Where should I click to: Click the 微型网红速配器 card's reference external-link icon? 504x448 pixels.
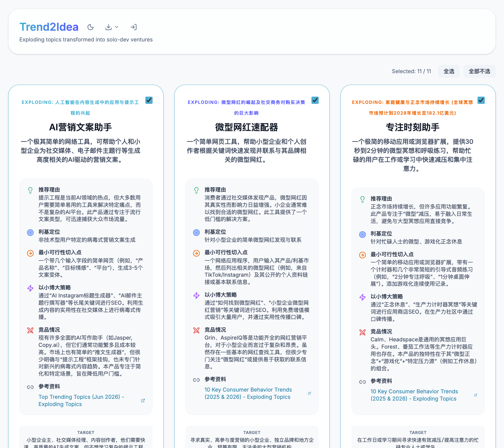point(309,393)
